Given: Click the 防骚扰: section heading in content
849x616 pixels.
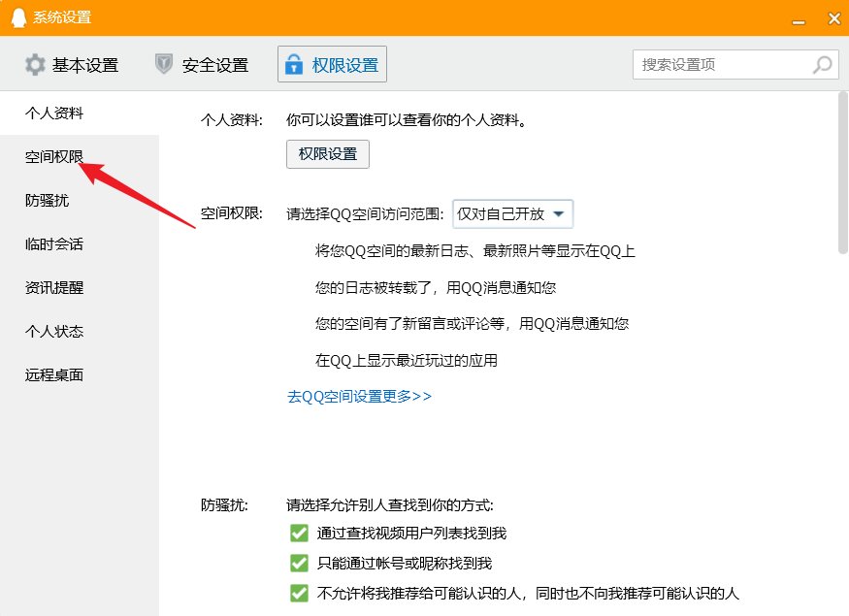Looking at the screenshot, I should pyautogui.click(x=224, y=505).
